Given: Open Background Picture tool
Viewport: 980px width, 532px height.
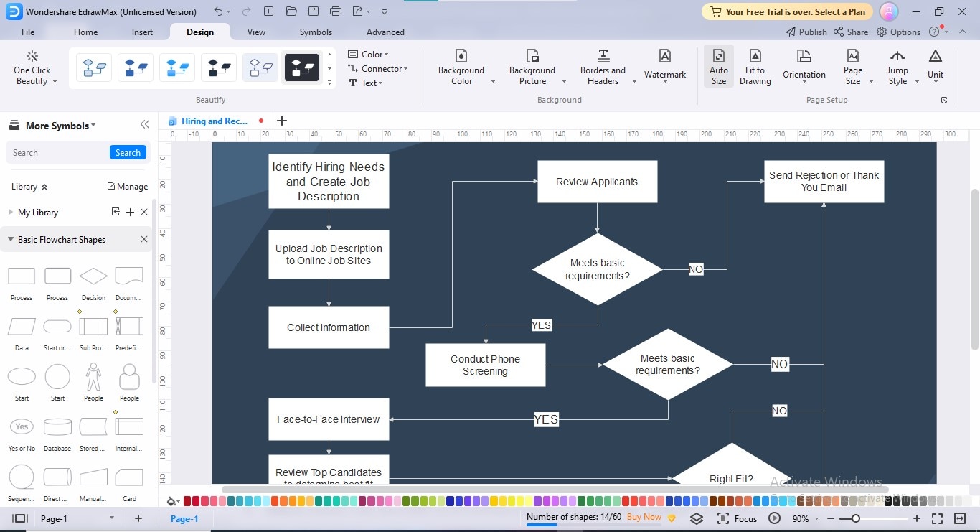Looking at the screenshot, I should tap(532, 67).
